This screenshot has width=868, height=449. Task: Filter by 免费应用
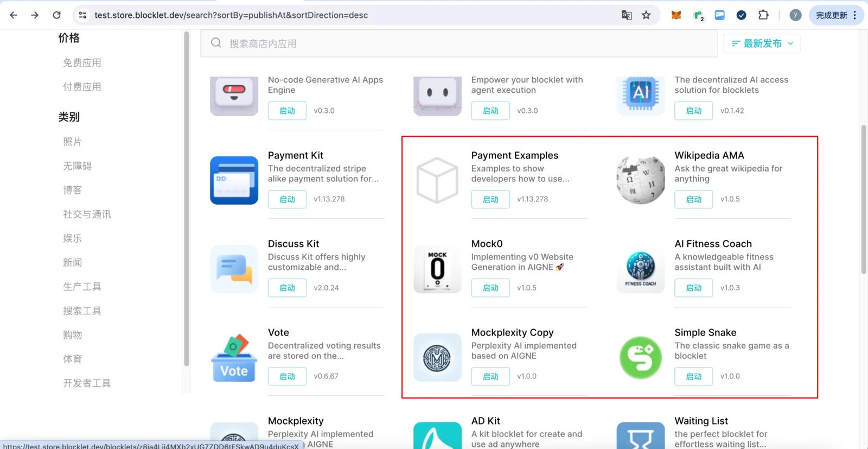[82, 63]
